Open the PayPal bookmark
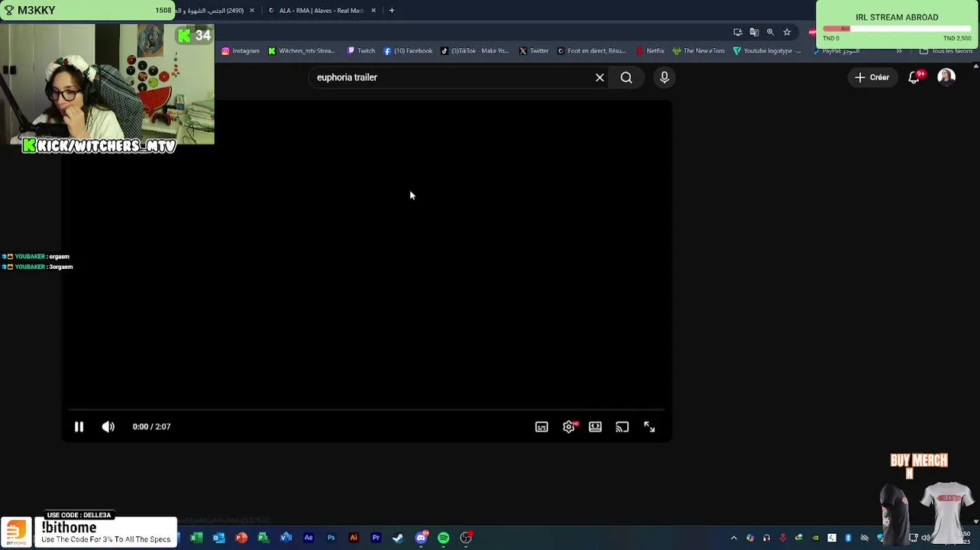The height and width of the screenshot is (550, 980). pos(836,51)
